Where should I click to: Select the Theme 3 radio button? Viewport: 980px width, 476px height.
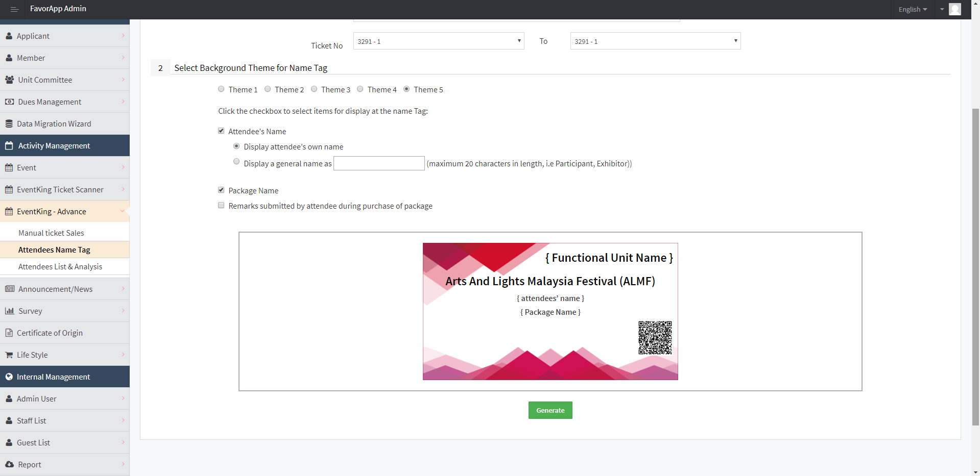point(314,89)
